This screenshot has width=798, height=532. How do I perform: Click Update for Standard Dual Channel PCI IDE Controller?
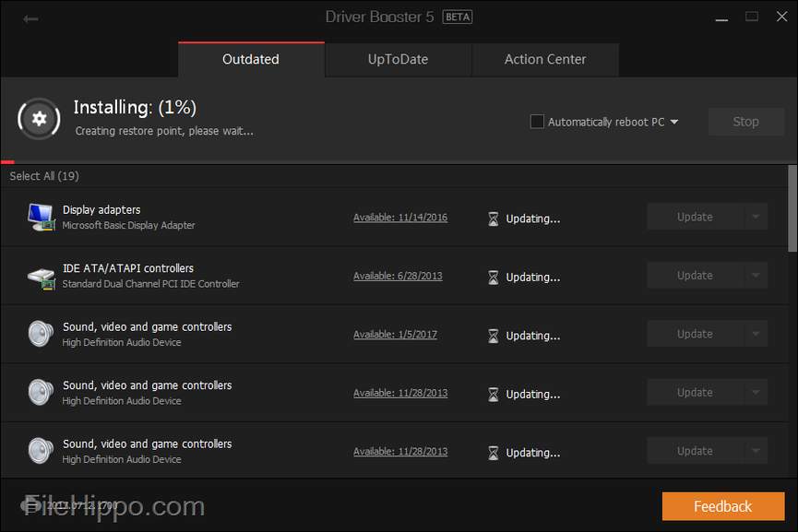pyautogui.click(x=696, y=275)
